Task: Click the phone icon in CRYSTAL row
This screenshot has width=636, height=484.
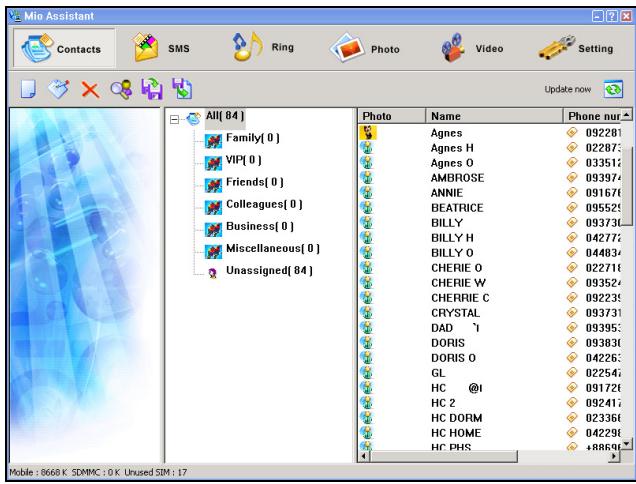Action: (x=572, y=312)
